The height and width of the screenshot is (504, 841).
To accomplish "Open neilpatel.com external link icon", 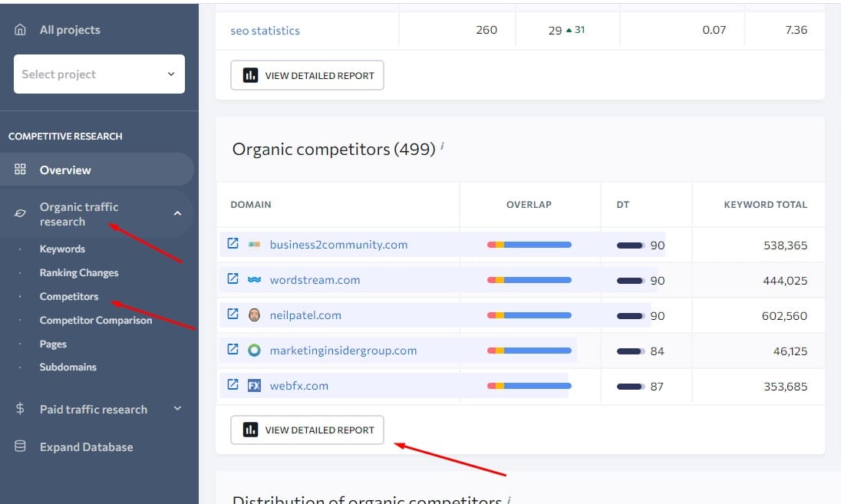I will pos(233,315).
